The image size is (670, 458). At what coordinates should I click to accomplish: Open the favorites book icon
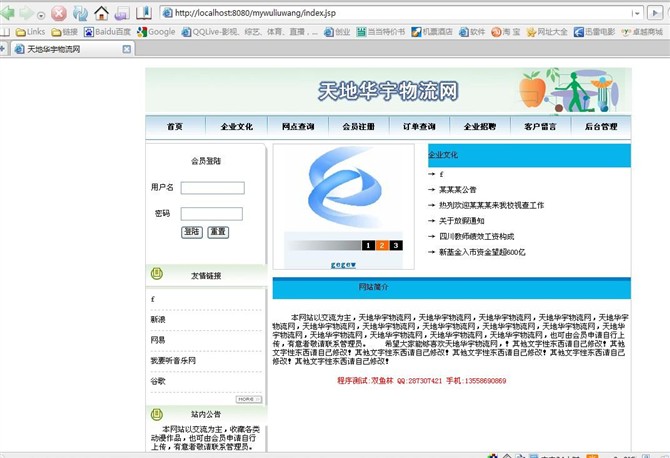tap(144, 13)
